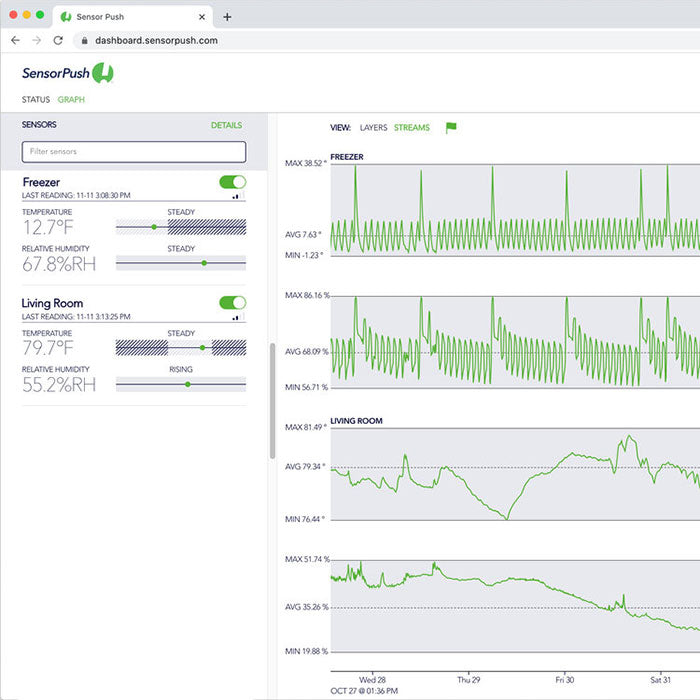700x700 pixels.
Task: Click the sensor list scrollbar
Action: [272, 400]
